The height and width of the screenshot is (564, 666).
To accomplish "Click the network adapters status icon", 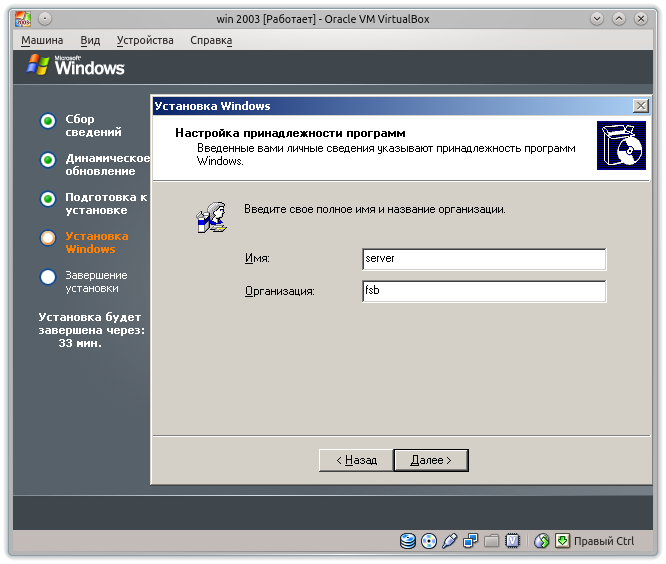I will point(471,541).
